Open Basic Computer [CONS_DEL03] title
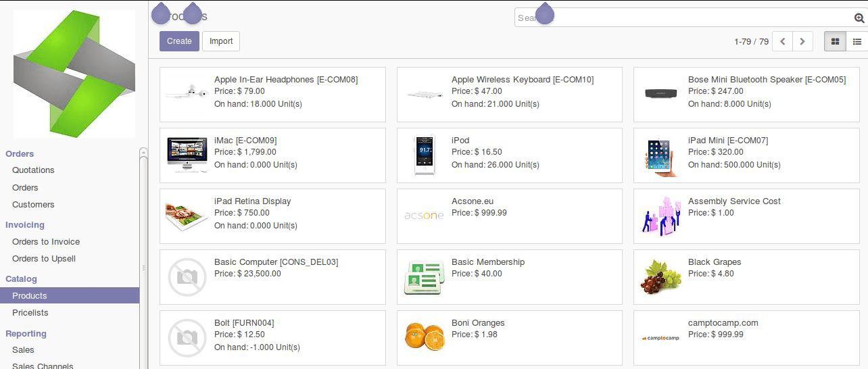 tap(276, 262)
